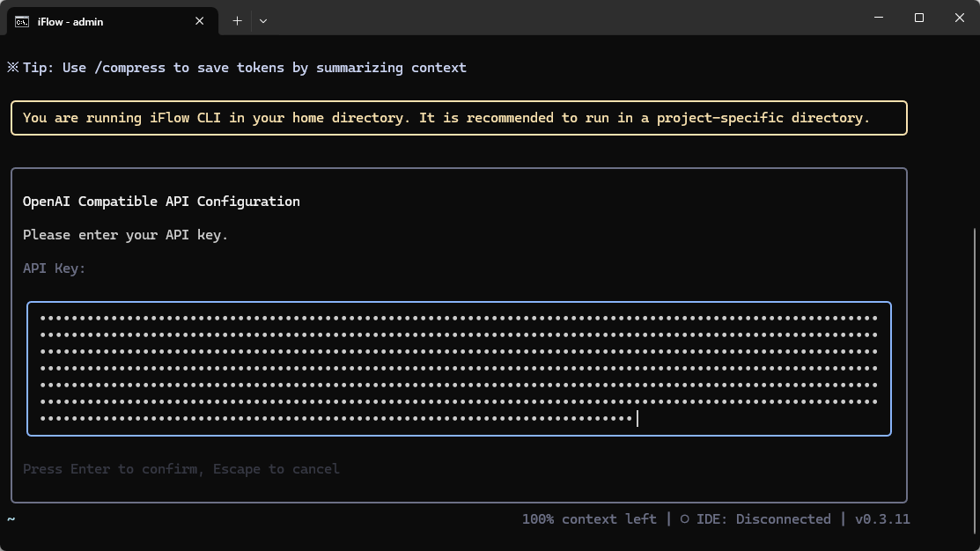Click inside the masked API key field
Viewport: 980px width, 551px height.
pyautogui.click(x=458, y=369)
